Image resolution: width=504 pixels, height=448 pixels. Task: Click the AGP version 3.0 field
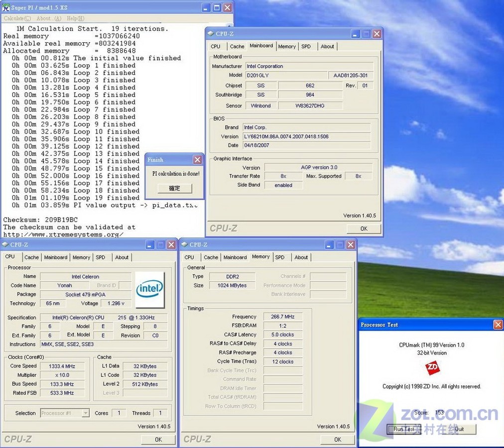click(x=319, y=167)
